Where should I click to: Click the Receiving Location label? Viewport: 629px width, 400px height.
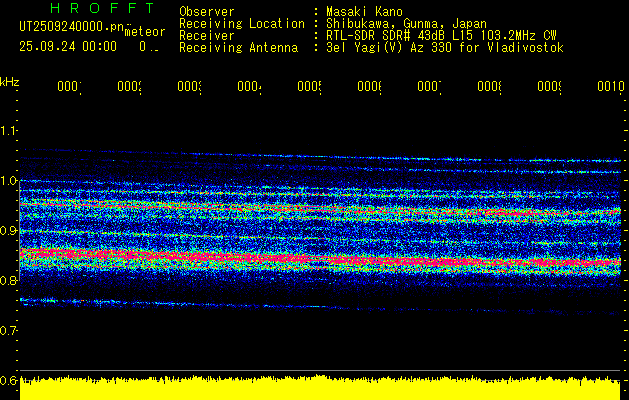242,24
